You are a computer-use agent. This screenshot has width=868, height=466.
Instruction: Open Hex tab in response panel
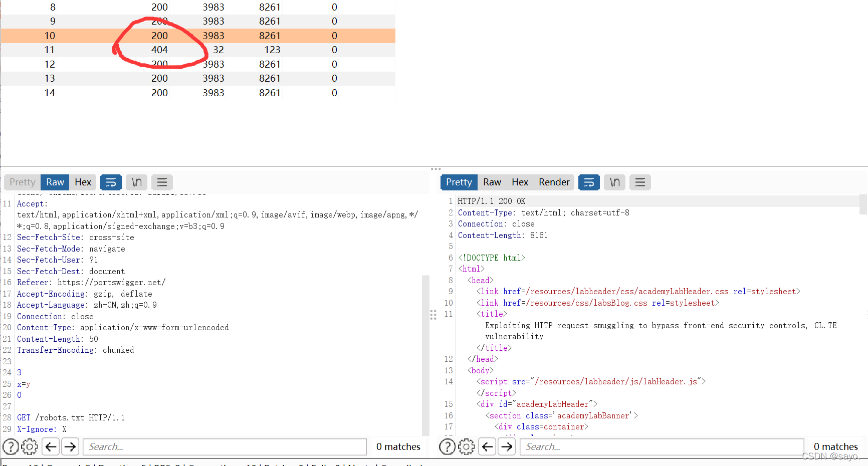tap(520, 182)
